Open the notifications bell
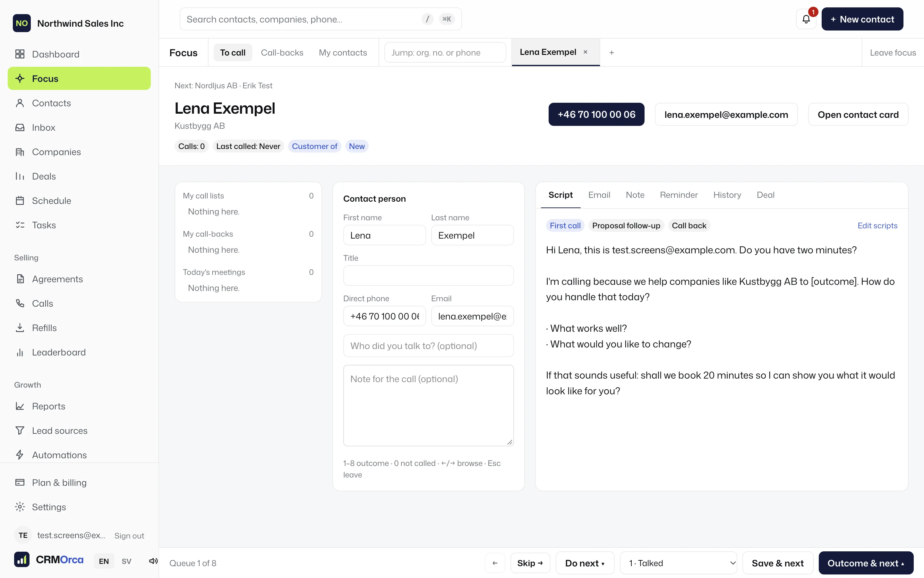 click(806, 19)
